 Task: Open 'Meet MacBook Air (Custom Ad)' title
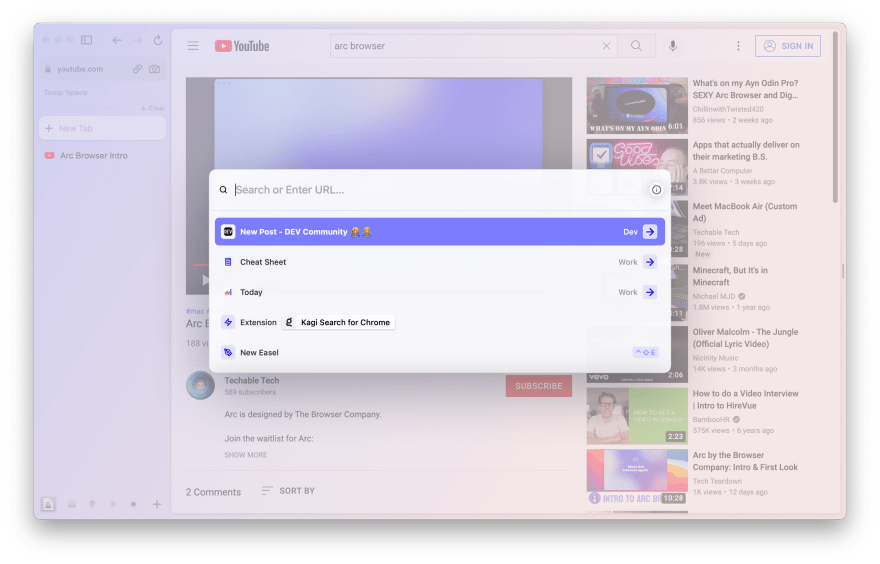coord(745,212)
